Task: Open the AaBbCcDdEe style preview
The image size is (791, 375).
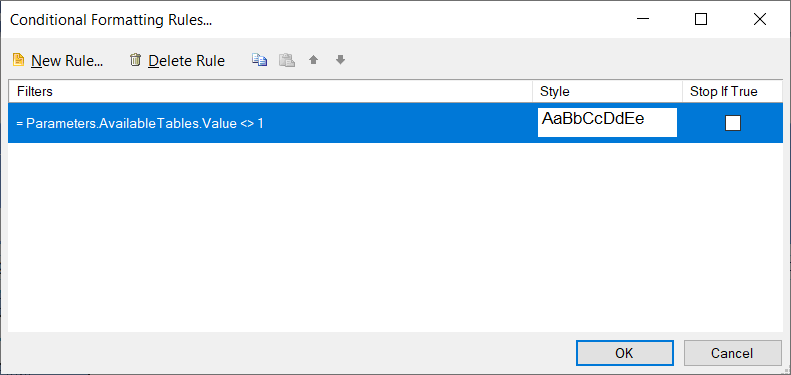Action: [607, 123]
